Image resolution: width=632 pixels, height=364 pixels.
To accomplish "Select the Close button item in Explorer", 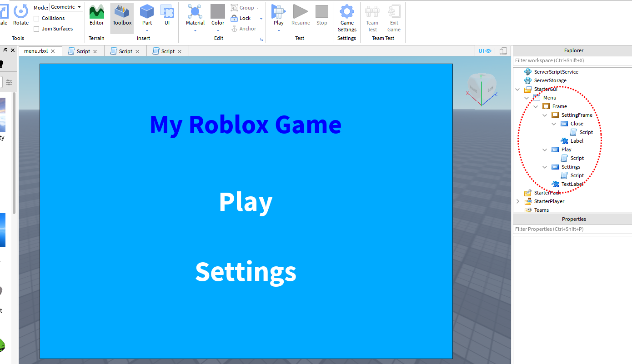I will tap(577, 124).
